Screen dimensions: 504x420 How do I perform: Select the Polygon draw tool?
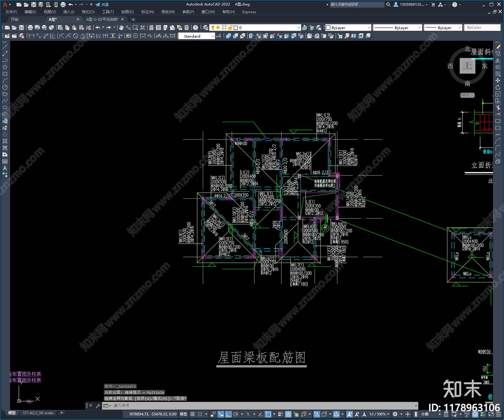5,67
